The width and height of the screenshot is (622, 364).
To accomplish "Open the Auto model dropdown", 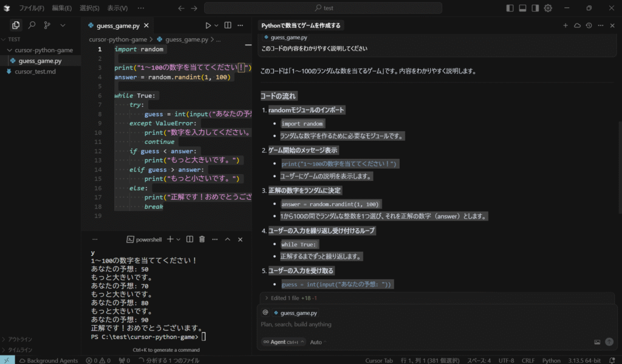I will [x=318, y=342].
